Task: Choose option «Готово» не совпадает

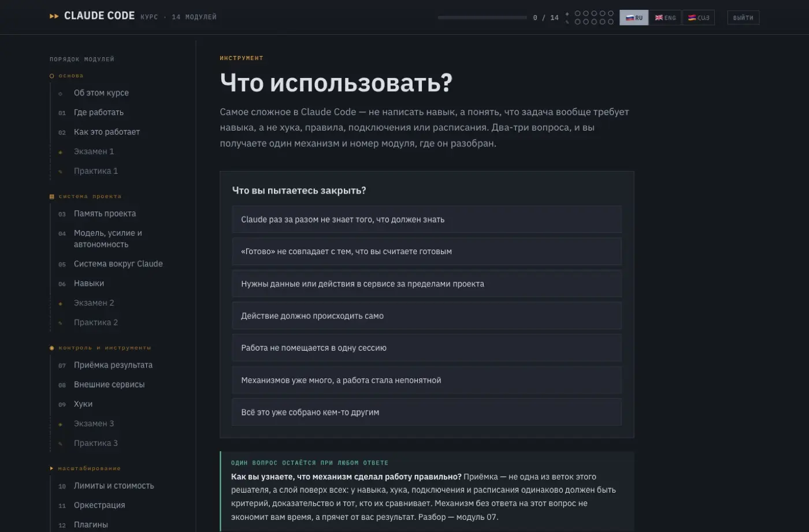Action: [426, 251]
